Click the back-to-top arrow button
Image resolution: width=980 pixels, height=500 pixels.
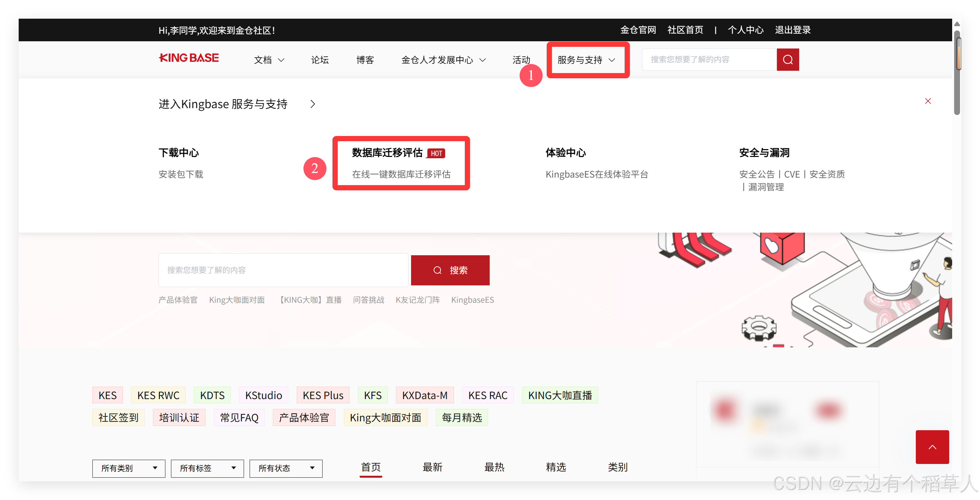932,447
